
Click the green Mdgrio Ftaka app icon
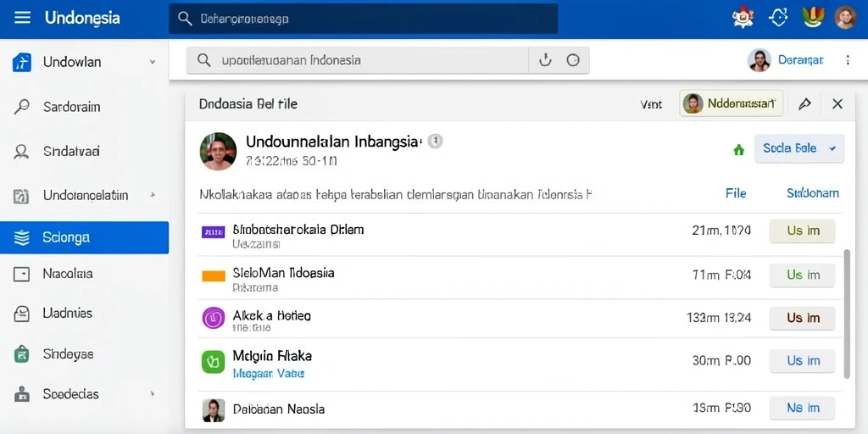click(x=213, y=361)
